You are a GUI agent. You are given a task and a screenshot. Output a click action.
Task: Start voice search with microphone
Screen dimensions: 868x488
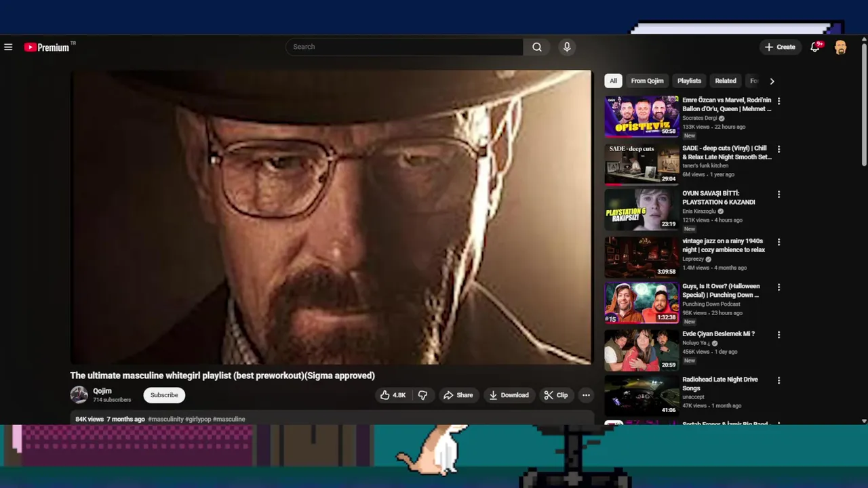[x=567, y=47]
